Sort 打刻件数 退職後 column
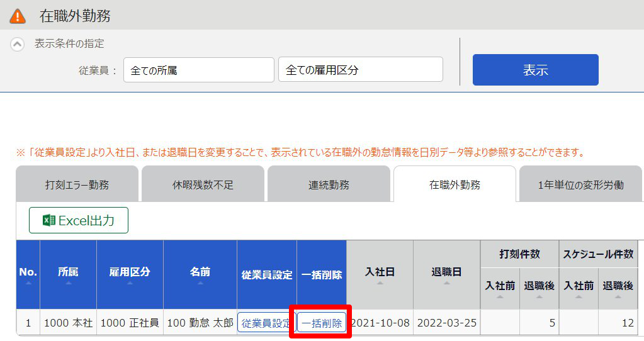Image resolution: width=644 pixels, height=341 pixels. click(x=539, y=289)
